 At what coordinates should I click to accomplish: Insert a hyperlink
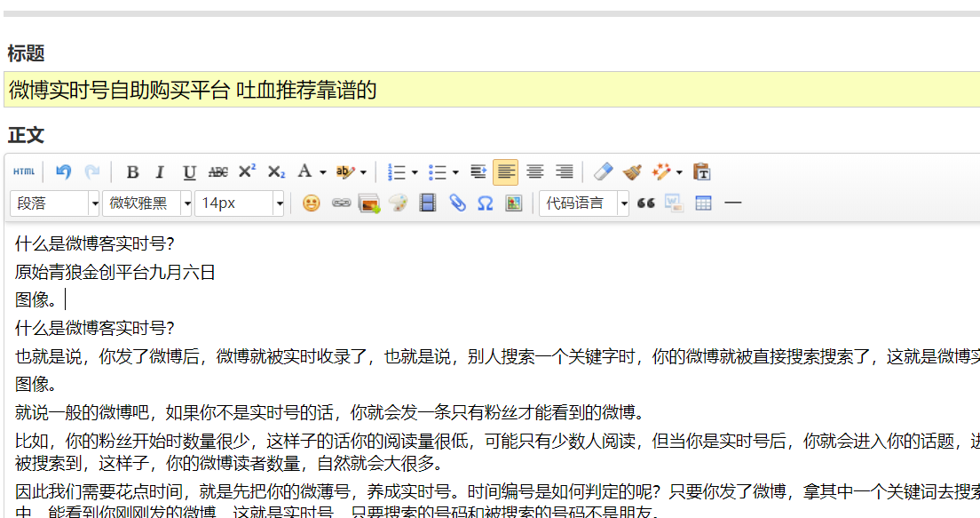click(341, 203)
